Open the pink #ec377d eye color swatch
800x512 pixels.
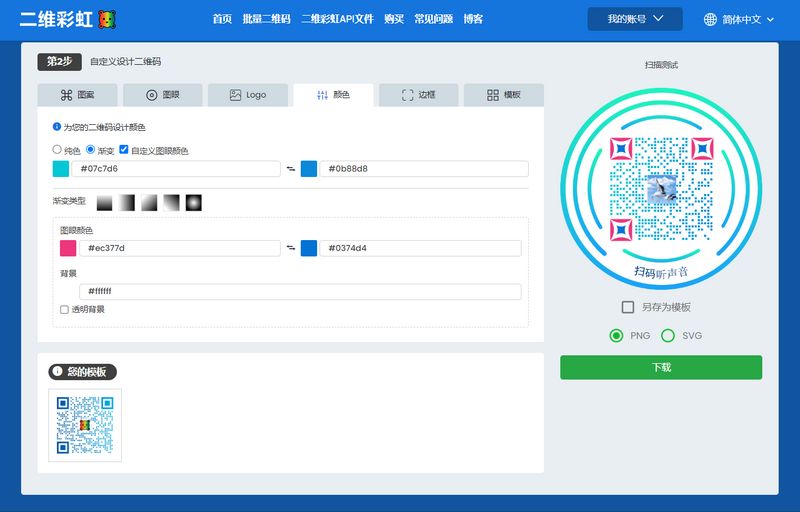(x=68, y=248)
